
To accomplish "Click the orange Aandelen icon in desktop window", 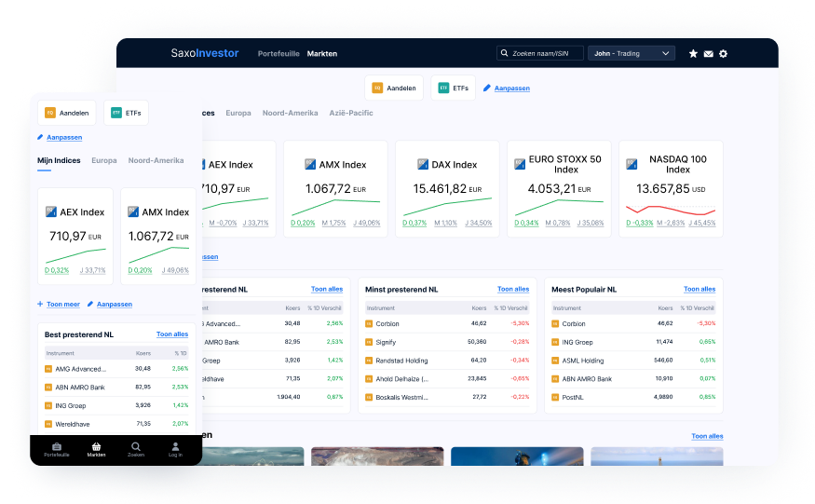I will [x=377, y=88].
